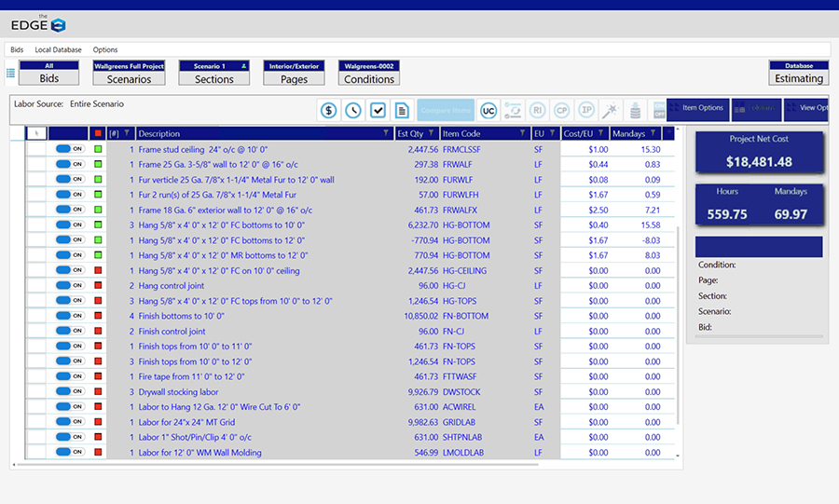Toggle off the Frame stud ceiling row switch

click(x=70, y=149)
